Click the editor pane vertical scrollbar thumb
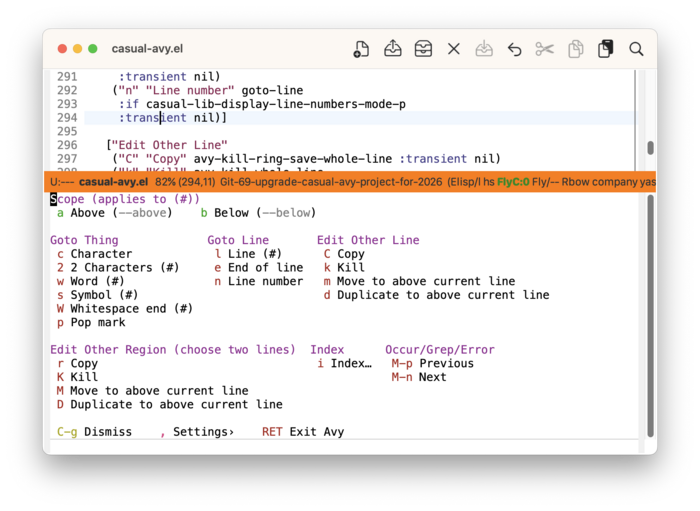The image size is (700, 511). pyautogui.click(x=650, y=148)
